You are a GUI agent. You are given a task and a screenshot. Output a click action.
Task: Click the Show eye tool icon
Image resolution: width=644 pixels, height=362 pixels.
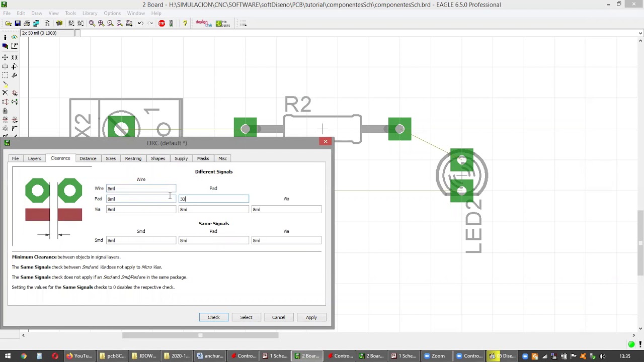click(x=15, y=38)
